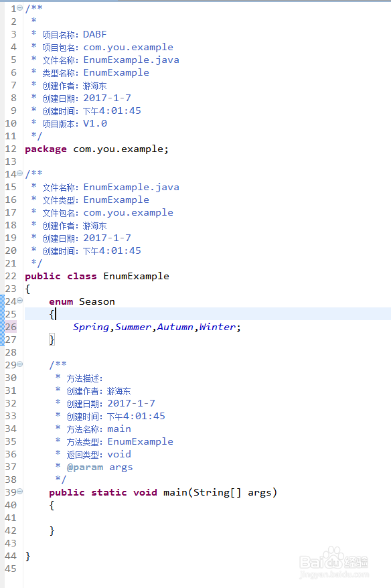Click the enum keyword
Image resolution: width=391 pixels, height=588 pixels.
[61, 302]
